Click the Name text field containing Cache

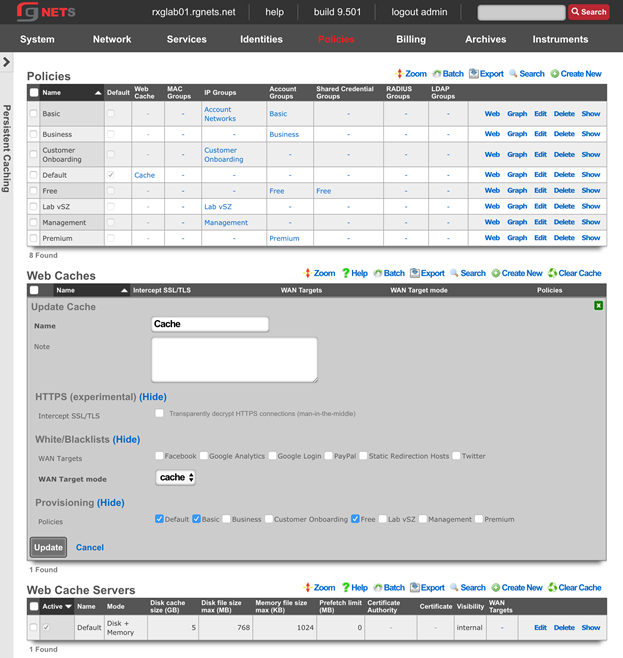click(x=210, y=324)
